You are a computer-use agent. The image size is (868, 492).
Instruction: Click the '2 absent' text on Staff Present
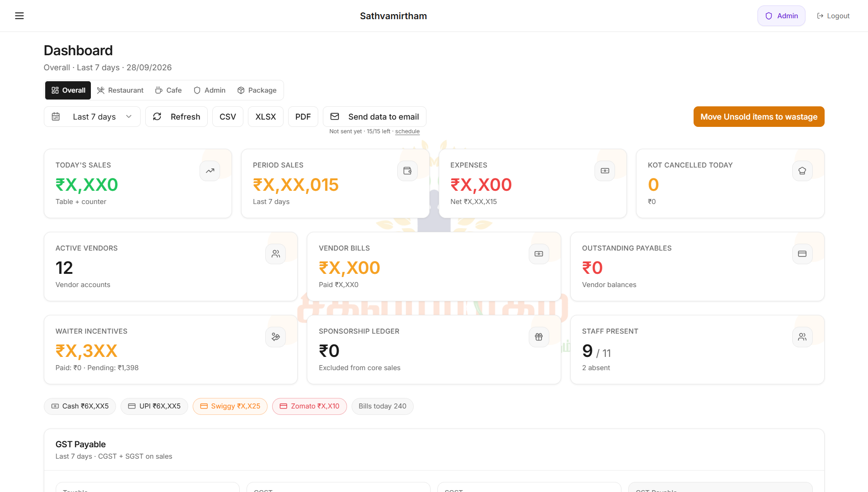pos(596,368)
